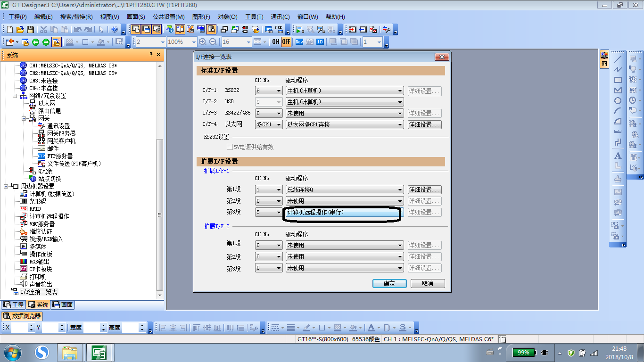Click the Open project folder icon
644x362 pixels.
(20, 29)
